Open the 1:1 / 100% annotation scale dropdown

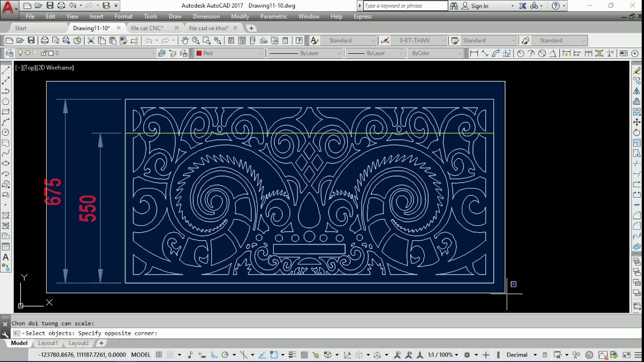(x=443, y=355)
